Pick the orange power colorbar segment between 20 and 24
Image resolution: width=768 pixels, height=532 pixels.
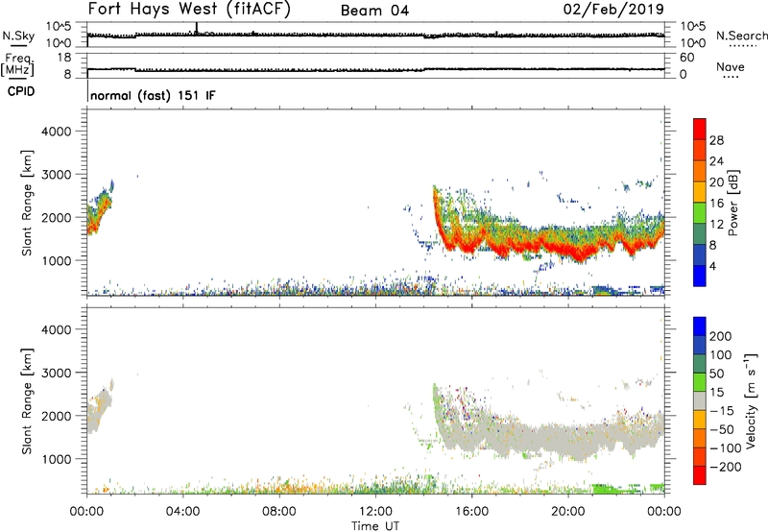click(x=700, y=171)
